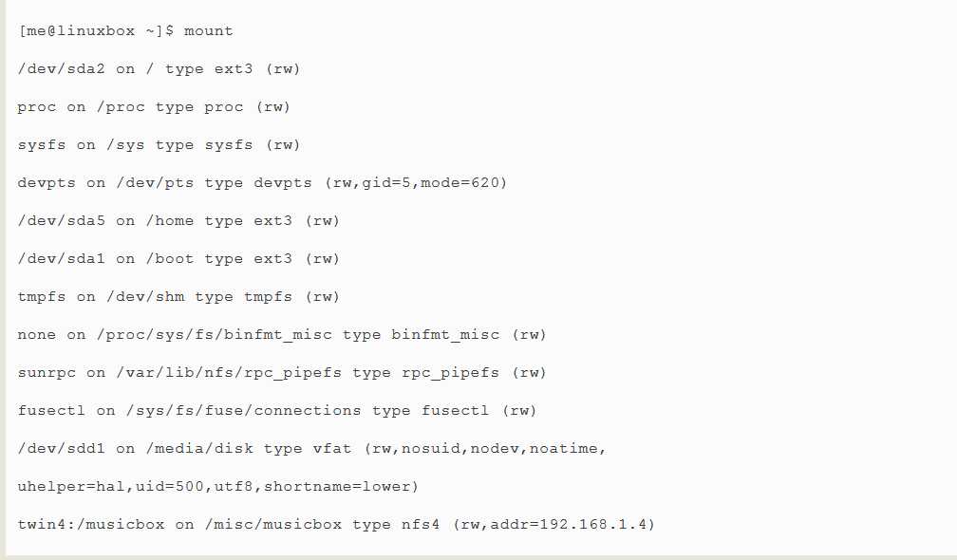Click the /dev/sda5 on /home line

178,221
